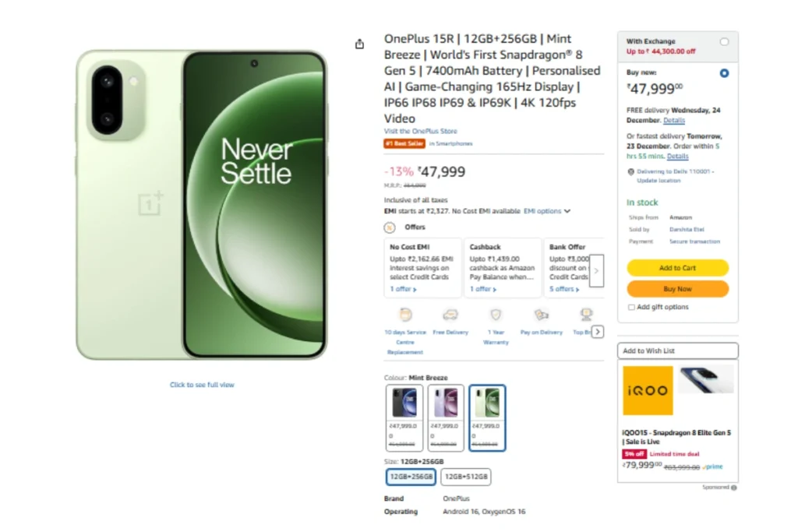This screenshot has height=532, width=798.
Task: Click the main product image of the phone
Action: (202, 205)
